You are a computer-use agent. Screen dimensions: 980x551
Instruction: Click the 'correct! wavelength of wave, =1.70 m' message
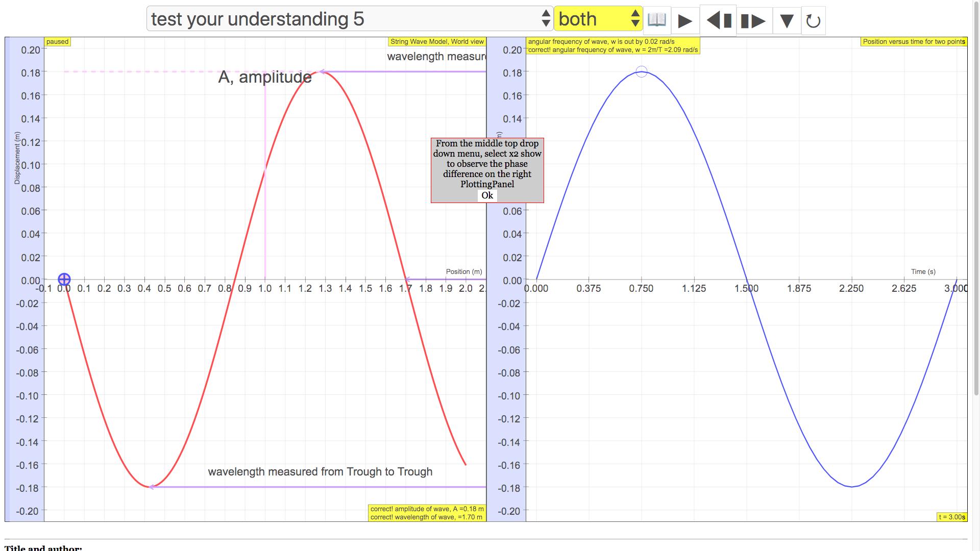[426, 517]
